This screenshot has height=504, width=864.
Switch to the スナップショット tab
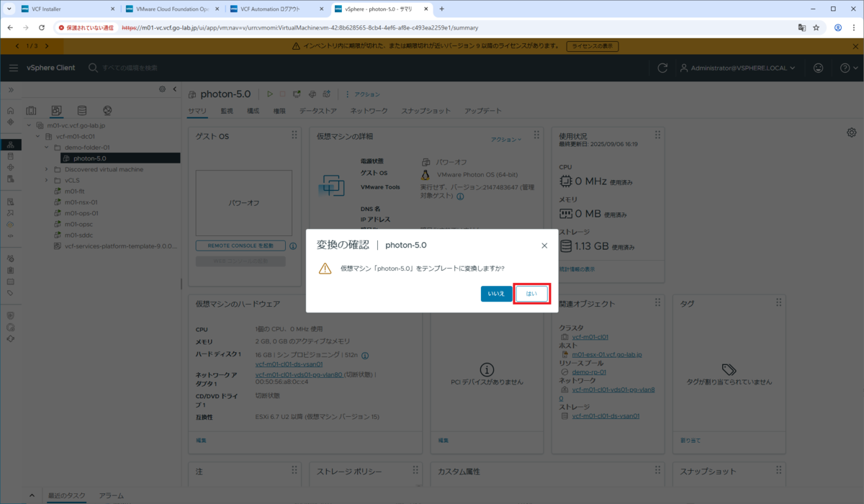(426, 111)
